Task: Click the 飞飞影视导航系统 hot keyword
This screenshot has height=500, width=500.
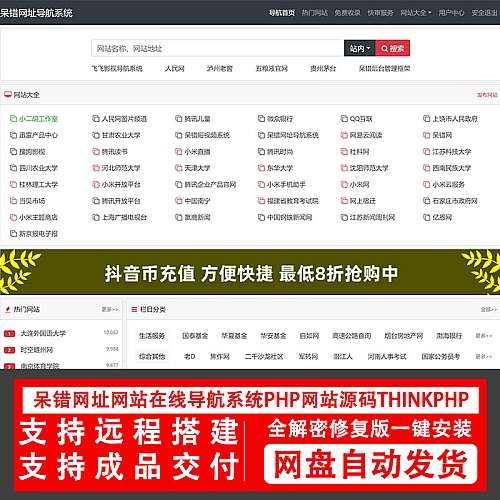Action: [x=117, y=69]
